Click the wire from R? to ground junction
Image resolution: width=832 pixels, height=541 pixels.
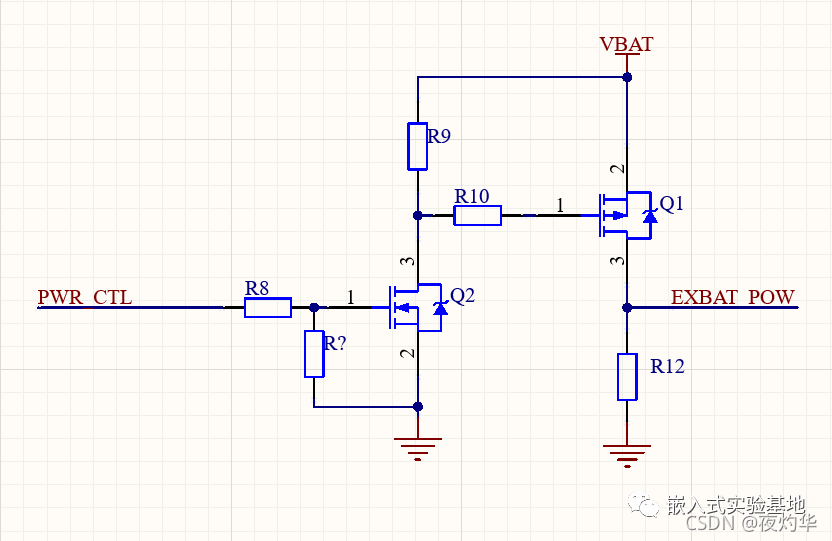pyautogui.click(x=366, y=407)
